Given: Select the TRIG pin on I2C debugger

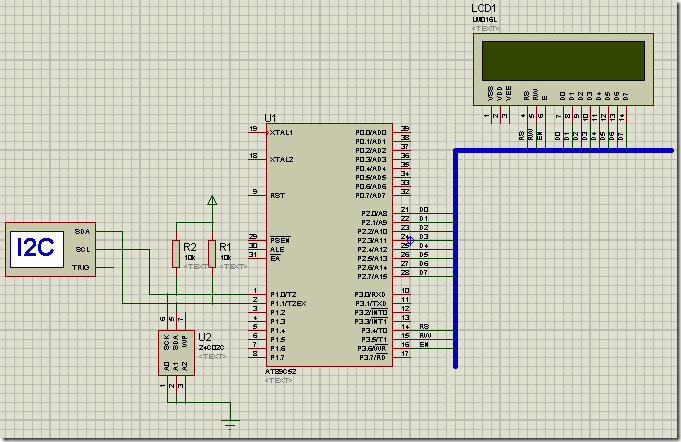Looking at the screenshot, I should click(x=81, y=267).
